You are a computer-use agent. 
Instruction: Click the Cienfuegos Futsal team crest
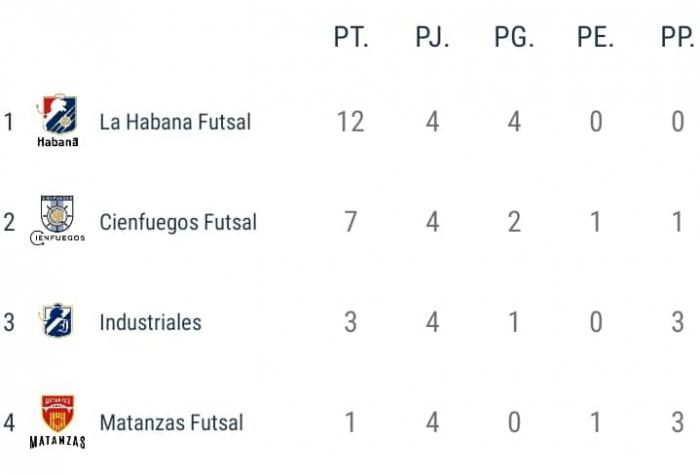click(x=57, y=220)
